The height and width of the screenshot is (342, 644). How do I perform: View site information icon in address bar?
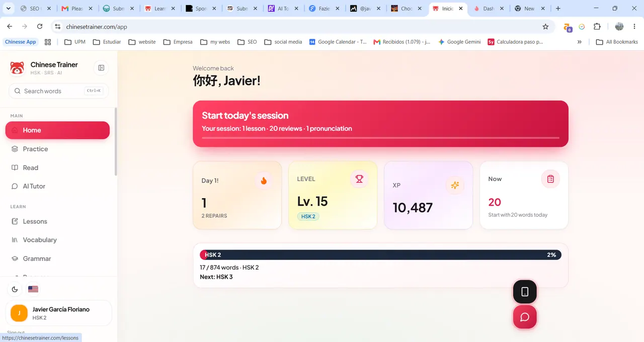(57, 27)
